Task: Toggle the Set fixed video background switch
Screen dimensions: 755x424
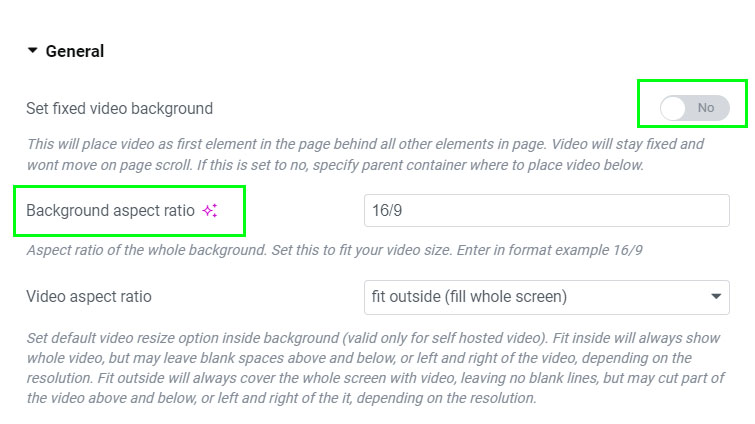Action: (x=694, y=107)
